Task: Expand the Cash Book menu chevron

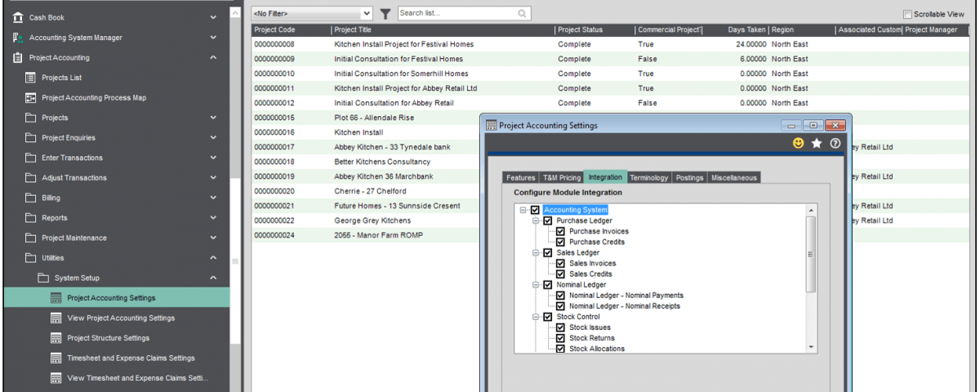Action: click(213, 17)
